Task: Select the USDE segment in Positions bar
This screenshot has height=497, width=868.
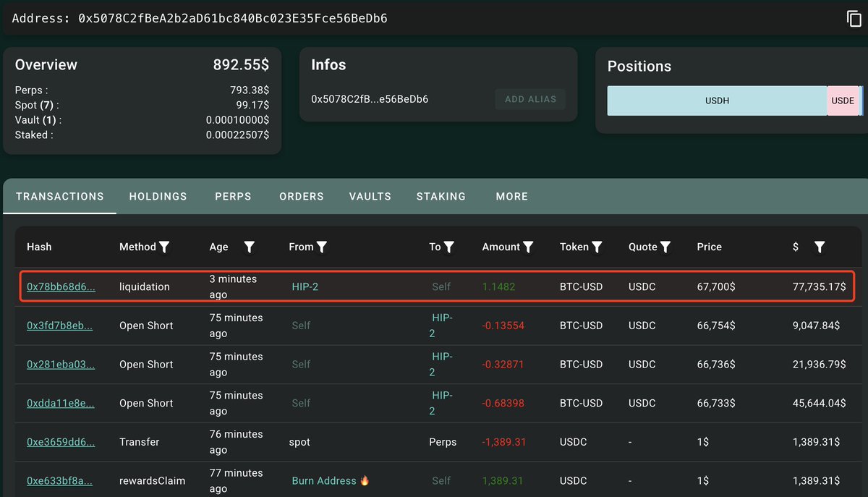Action: [843, 101]
